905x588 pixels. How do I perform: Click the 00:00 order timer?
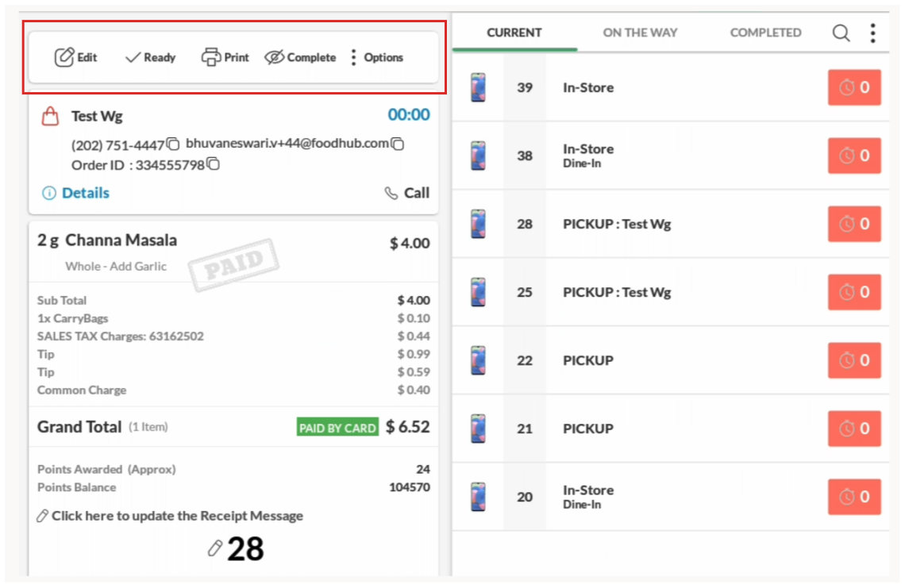pyautogui.click(x=409, y=114)
